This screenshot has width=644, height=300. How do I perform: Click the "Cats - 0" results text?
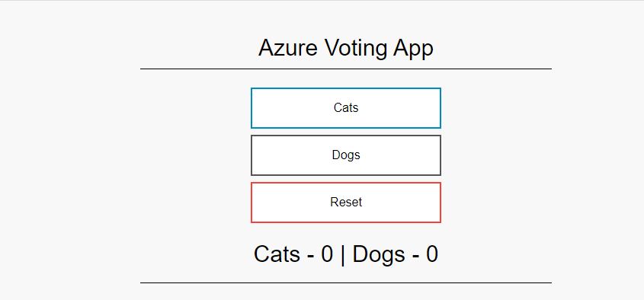point(293,254)
